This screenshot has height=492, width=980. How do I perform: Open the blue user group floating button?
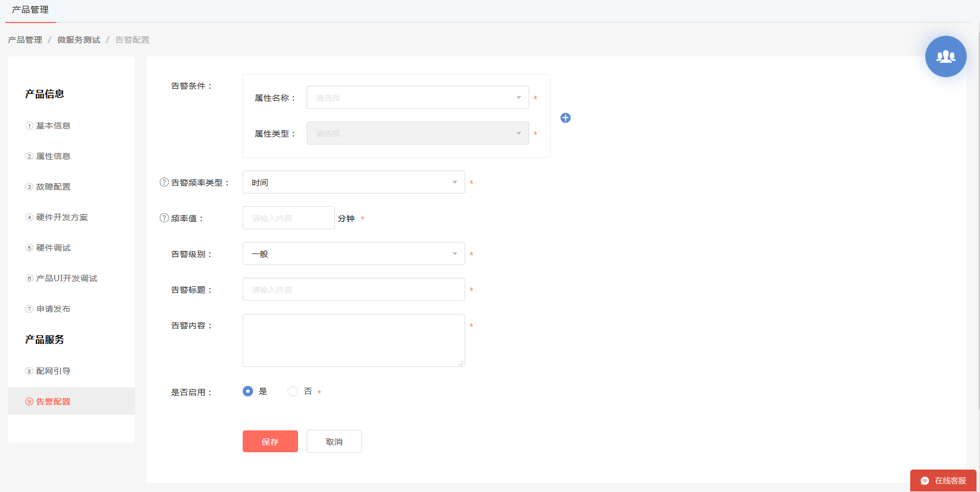point(945,56)
